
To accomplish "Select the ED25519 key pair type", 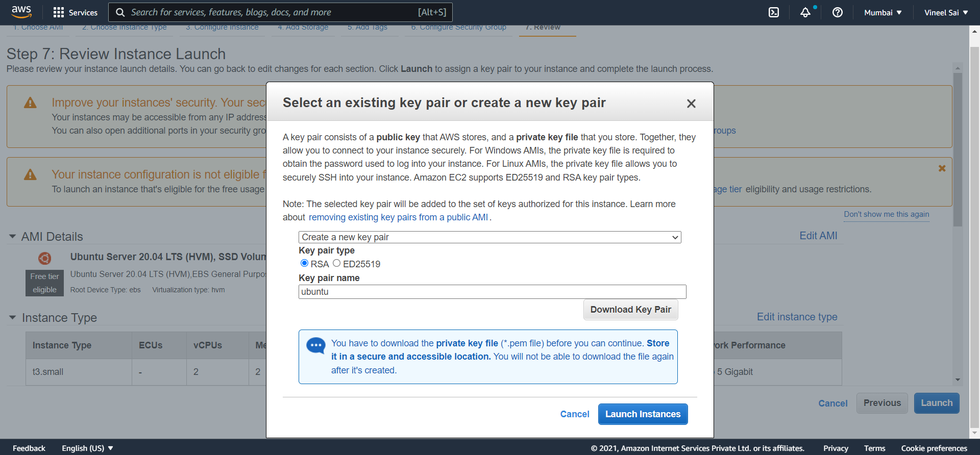I will (337, 263).
